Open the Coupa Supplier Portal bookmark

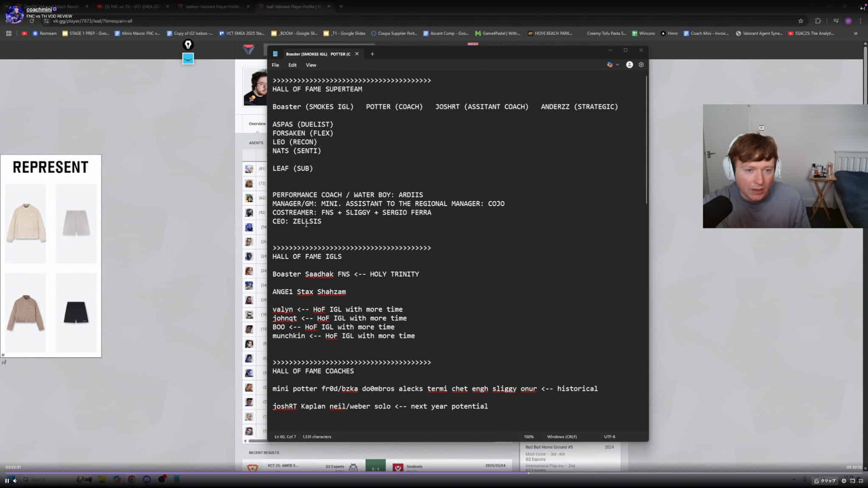tap(394, 33)
